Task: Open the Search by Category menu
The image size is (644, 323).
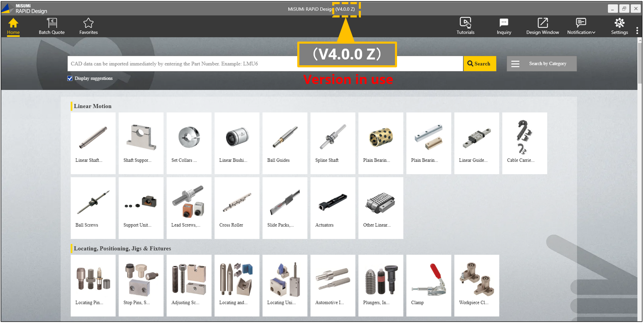Action: pyautogui.click(x=541, y=64)
